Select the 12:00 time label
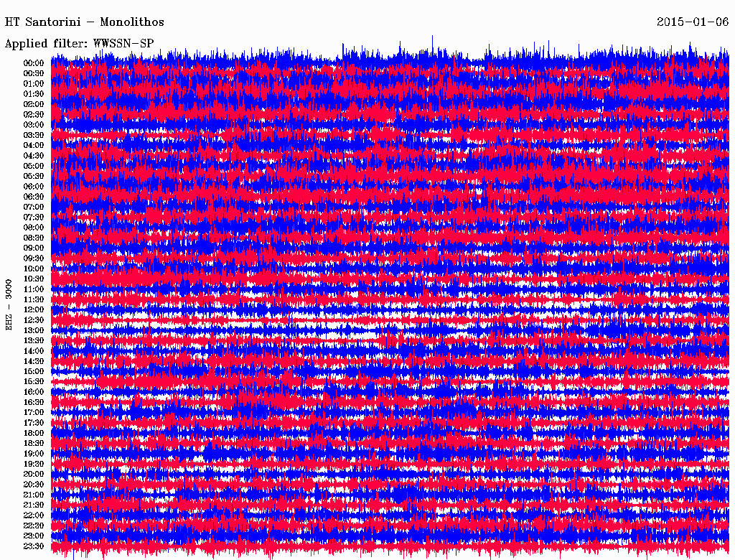The image size is (735, 560). 34,309
